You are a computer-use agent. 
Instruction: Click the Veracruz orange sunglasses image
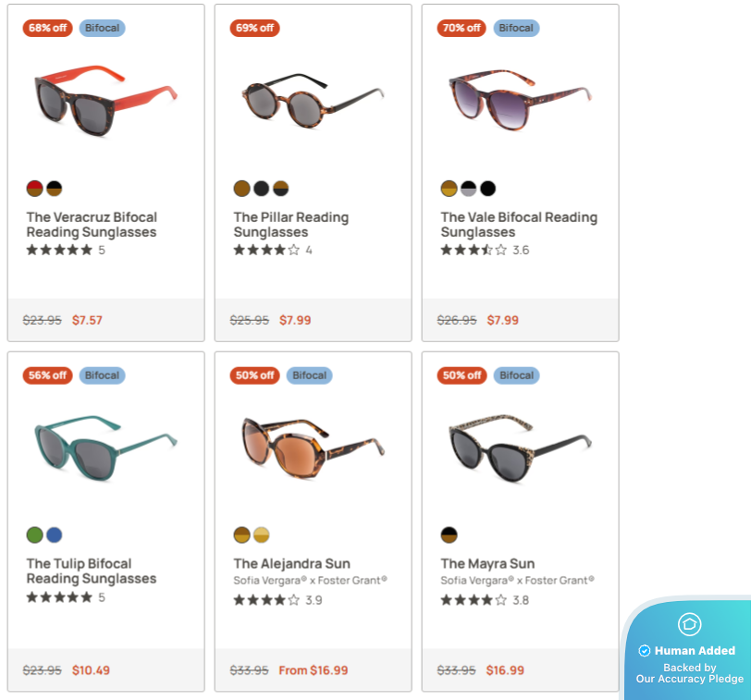pyautogui.click(x=105, y=101)
